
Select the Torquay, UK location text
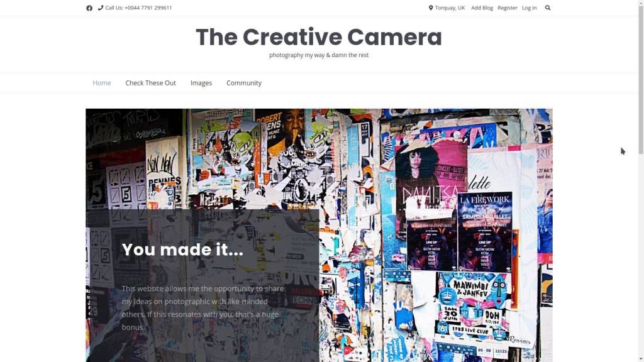450,8
